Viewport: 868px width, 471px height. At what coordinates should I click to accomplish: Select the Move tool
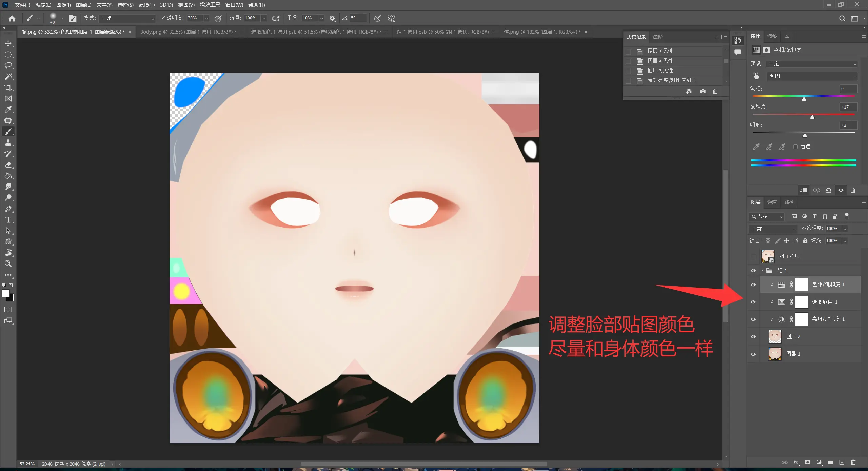pyautogui.click(x=8, y=43)
